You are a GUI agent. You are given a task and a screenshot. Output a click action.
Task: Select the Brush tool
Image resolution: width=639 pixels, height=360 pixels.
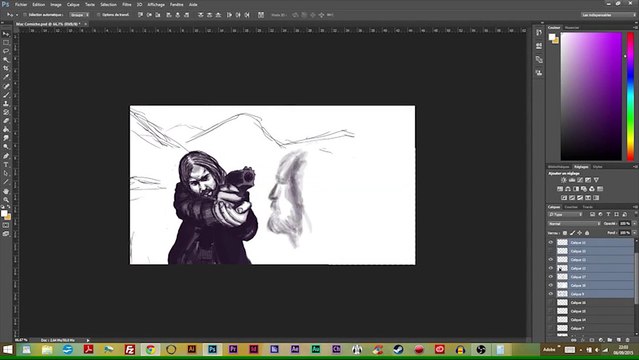point(6,95)
